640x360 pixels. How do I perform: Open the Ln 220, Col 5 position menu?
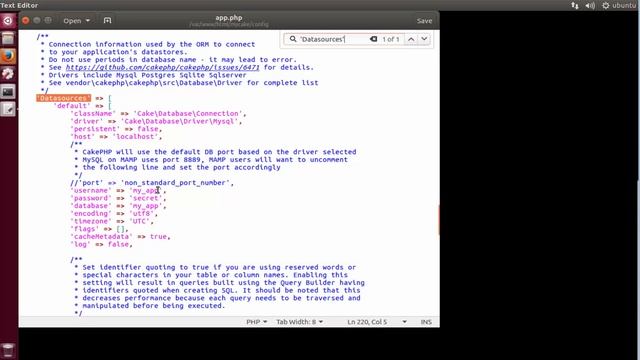coord(377,322)
